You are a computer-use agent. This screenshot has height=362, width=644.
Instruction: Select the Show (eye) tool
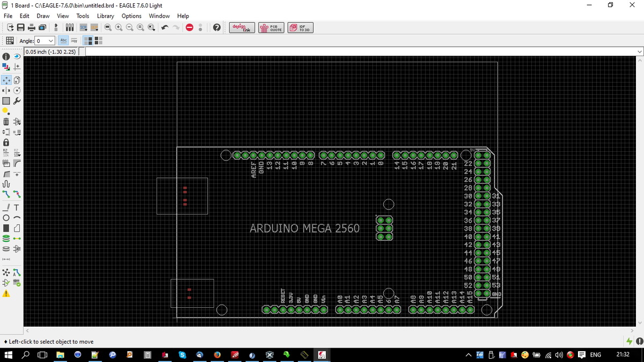[17, 56]
